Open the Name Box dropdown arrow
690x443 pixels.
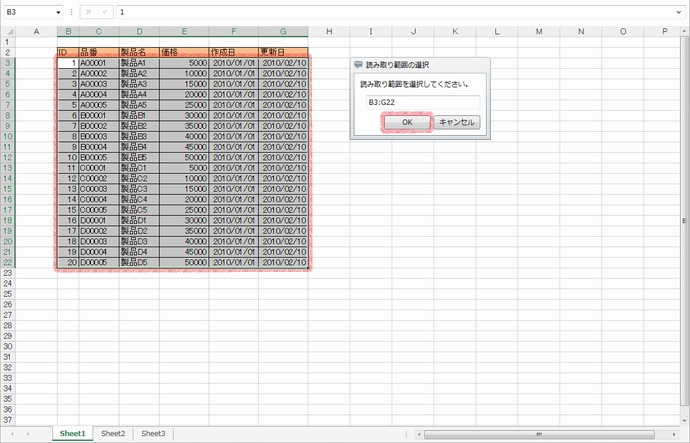(59, 12)
